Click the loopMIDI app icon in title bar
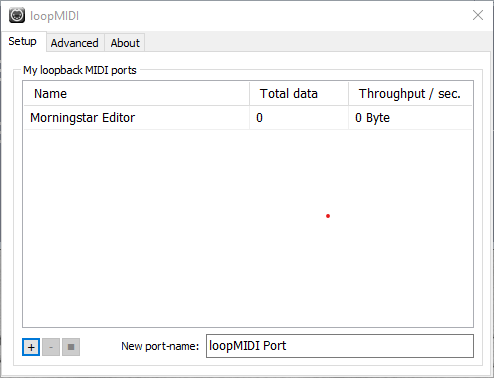The image size is (494, 378). (x=17, y=15)
